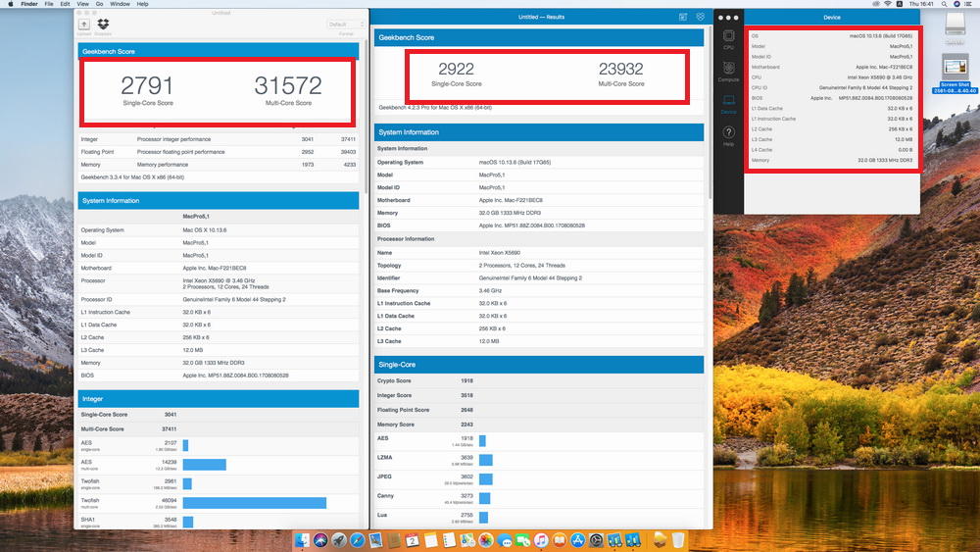Open Calendar from the Dock
The width and height of the screenshot is (980, 552).
(x=412, y=540)
